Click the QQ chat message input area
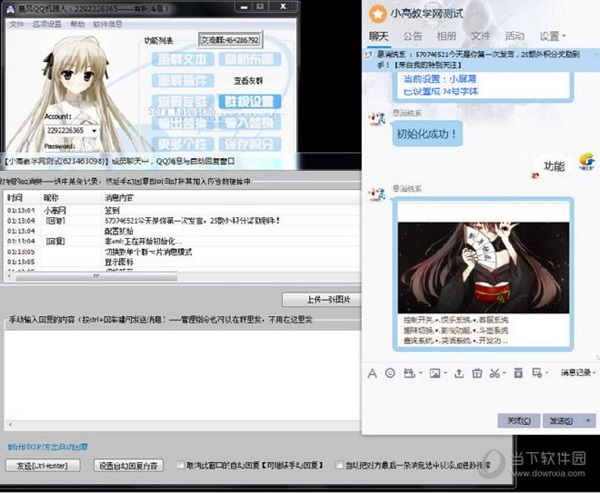 click(x=480, y=397)
